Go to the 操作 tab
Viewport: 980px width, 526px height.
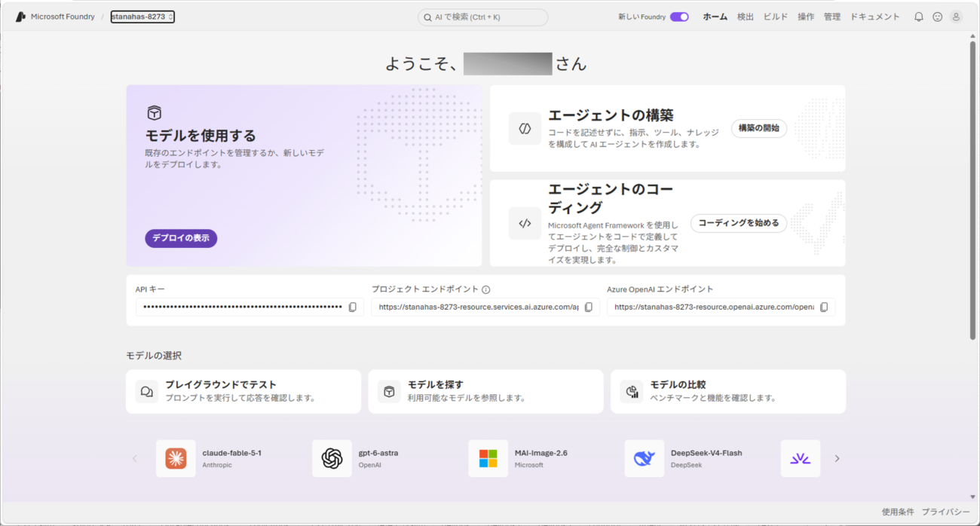click(806, 17)
